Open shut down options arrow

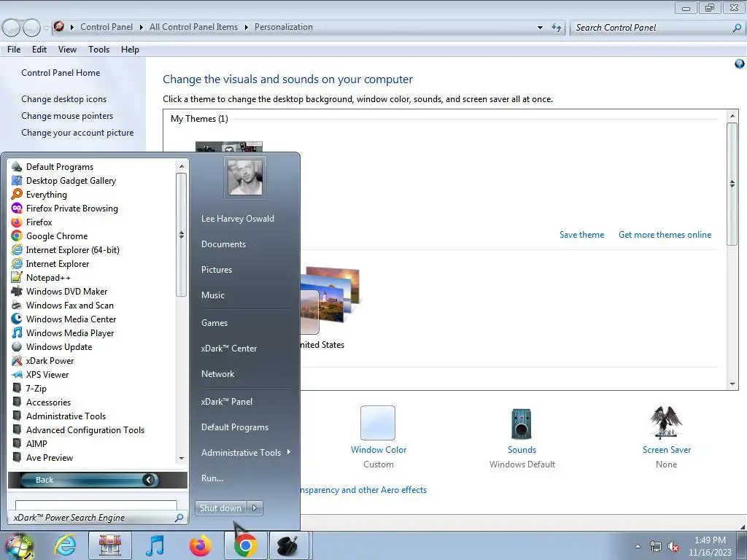255,508
